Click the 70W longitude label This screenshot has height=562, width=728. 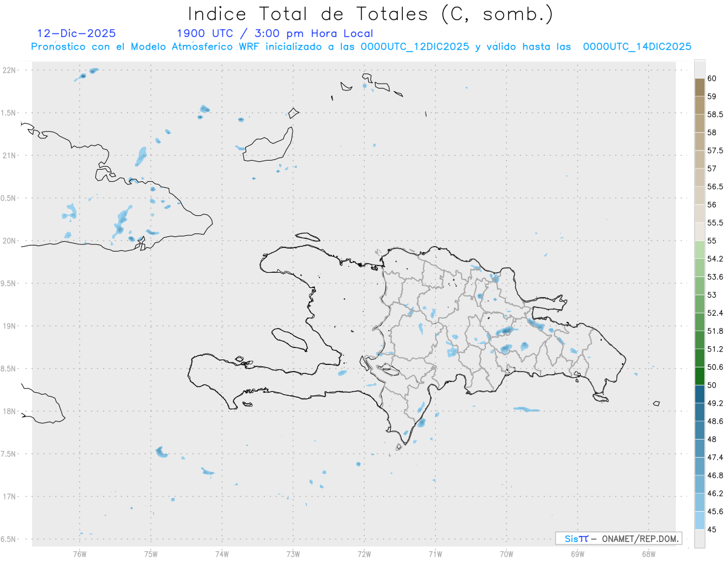[507, 554]
